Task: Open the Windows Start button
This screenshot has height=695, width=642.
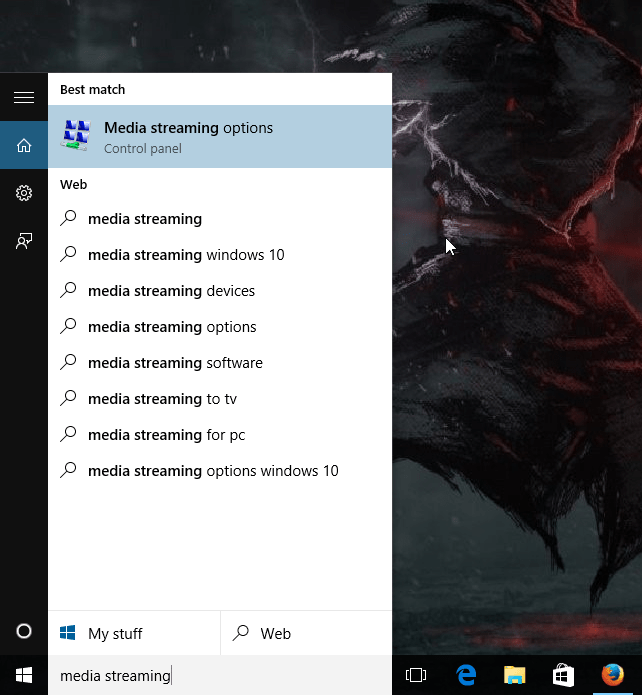Action: coord(24,675)
